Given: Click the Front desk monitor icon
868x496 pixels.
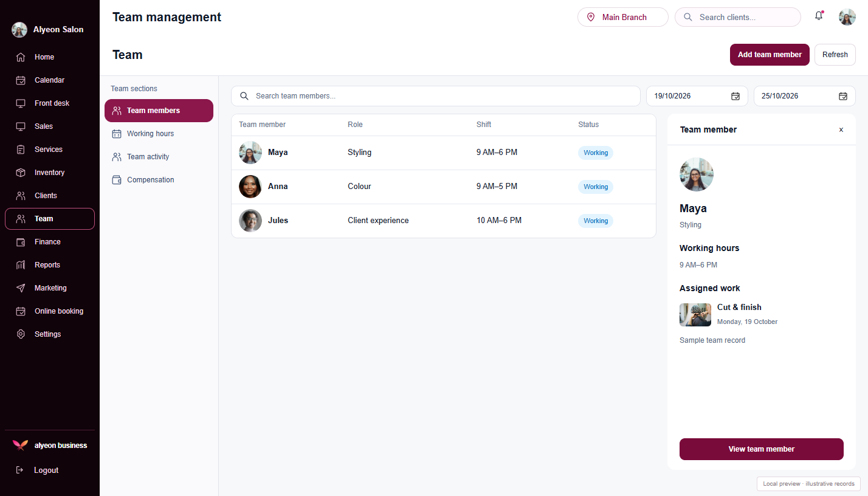Looking at the screenshot, I should click(21, 103).
